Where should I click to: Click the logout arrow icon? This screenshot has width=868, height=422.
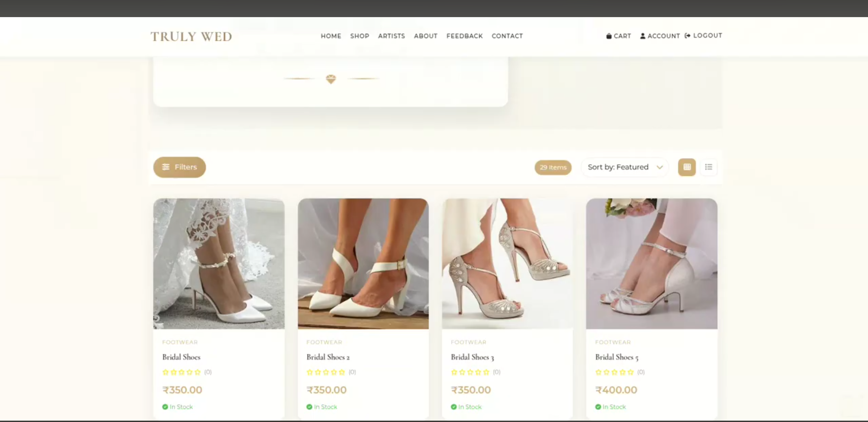tap(688, 35)
